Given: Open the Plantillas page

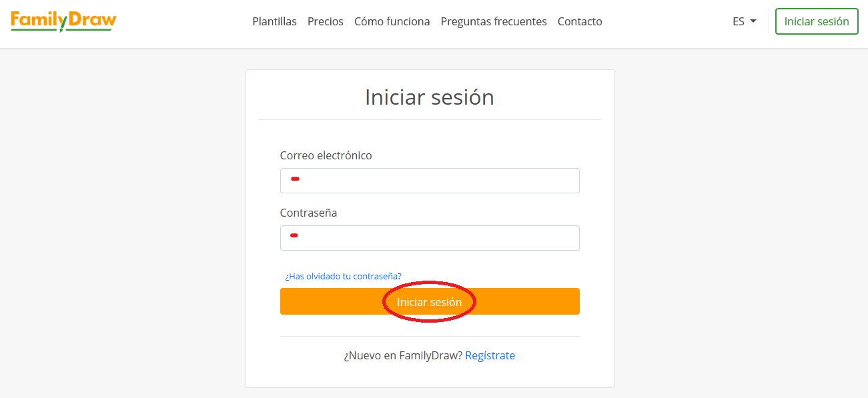Looking at the screenshot, I should tap(274, 21).
